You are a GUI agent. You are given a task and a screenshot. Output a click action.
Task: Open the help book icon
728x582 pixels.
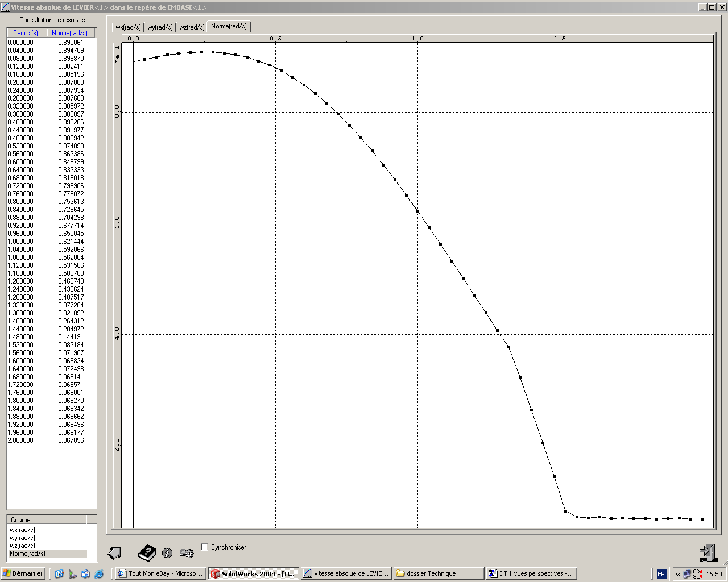pyautogui.click(x=147, y=553)
